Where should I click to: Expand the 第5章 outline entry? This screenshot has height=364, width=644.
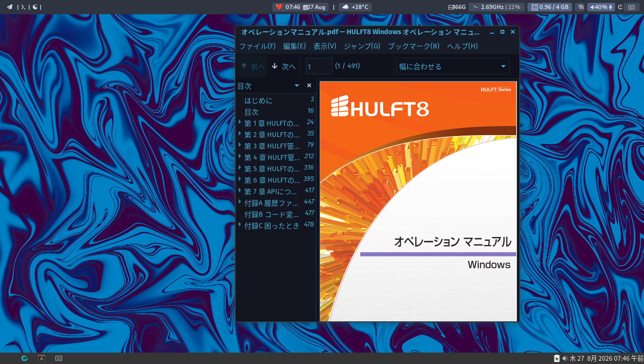click(x=240, y=168)
